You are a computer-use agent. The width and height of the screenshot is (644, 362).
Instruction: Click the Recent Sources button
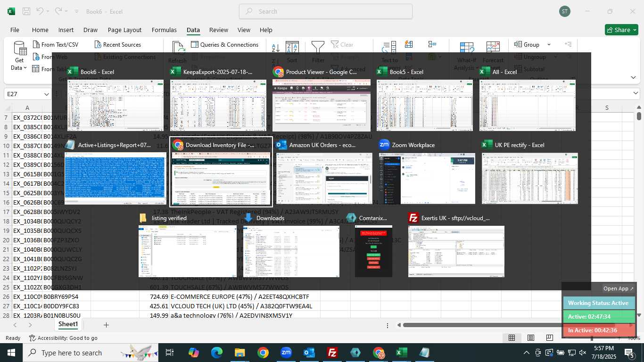(x=118, y=44)
